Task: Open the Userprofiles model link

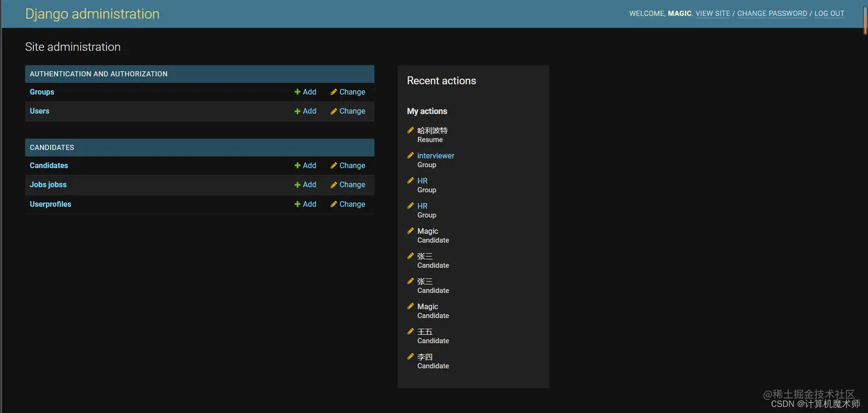Action: [51, 204]
